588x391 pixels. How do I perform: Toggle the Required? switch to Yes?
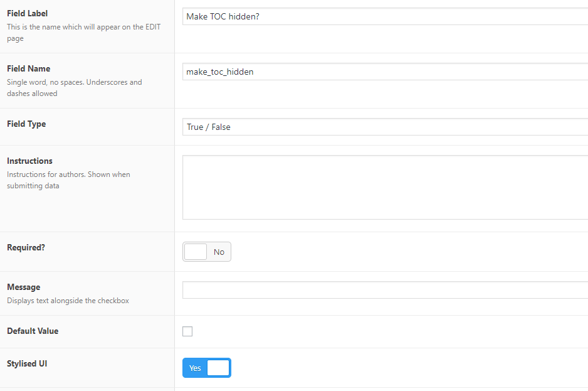[207, 252]
